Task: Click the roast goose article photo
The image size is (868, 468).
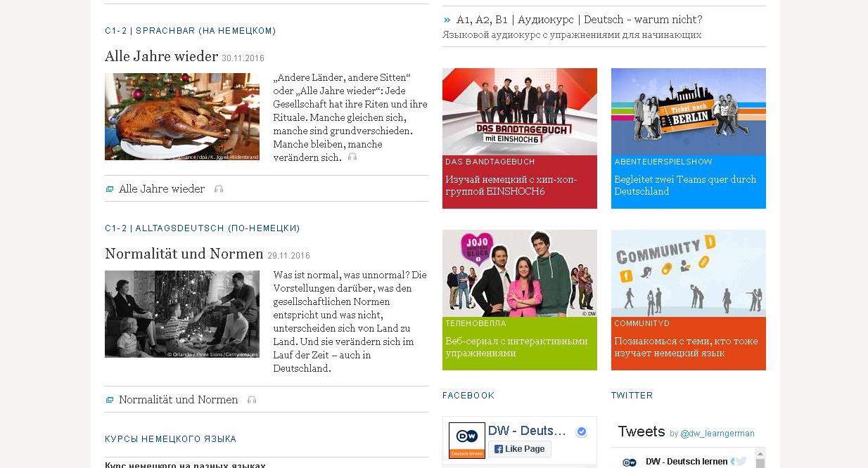Action: click(181, 117)
